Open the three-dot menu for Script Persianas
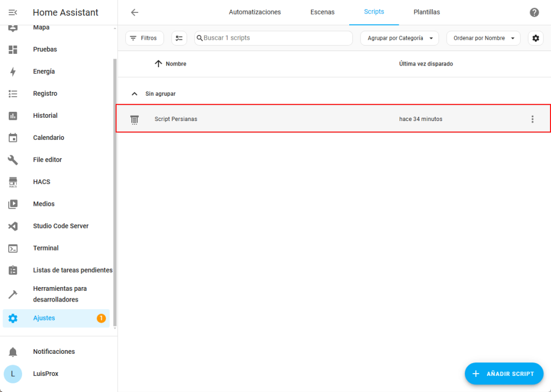 click(x=532, y=119)
